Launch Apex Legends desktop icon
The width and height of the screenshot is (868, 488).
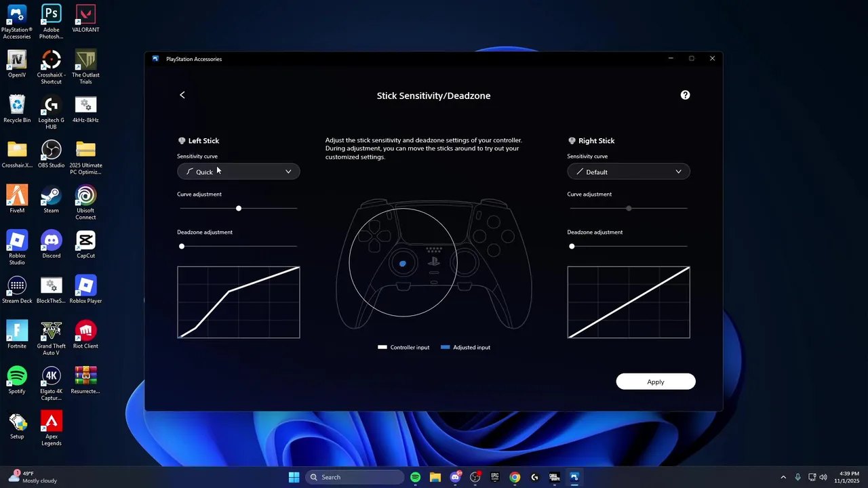point(51,429)
